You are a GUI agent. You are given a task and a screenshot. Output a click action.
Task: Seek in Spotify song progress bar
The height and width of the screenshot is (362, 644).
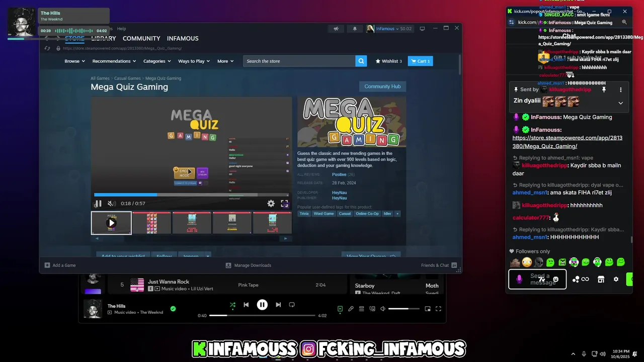[x=262, y=315]
